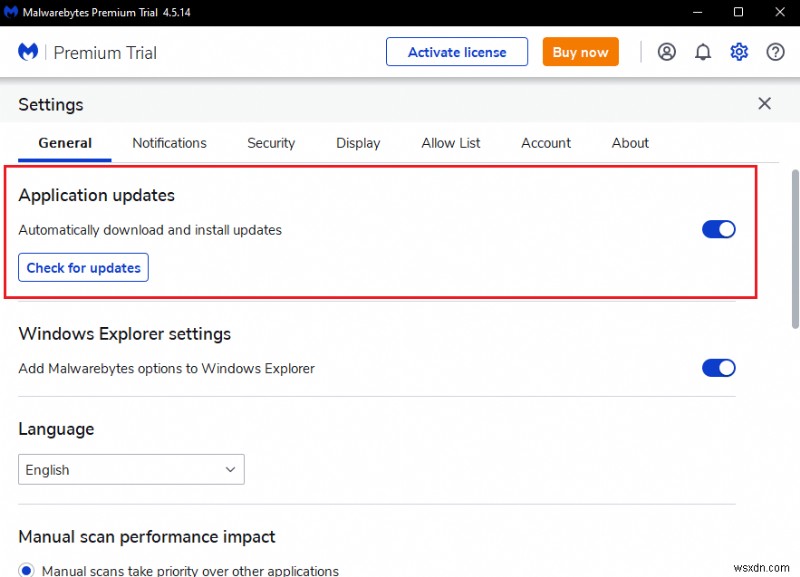Click the settings gear icon
800x577 pixels.
pos(739,52)
